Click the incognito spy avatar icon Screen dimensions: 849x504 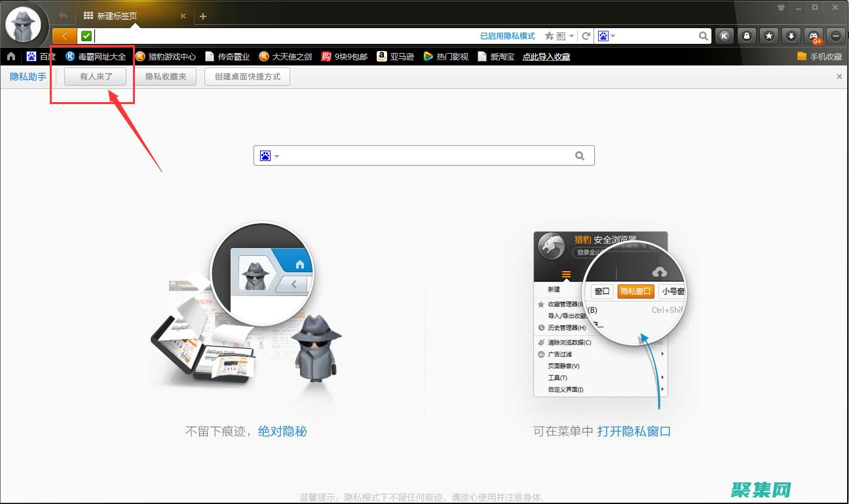click(24, 25)
